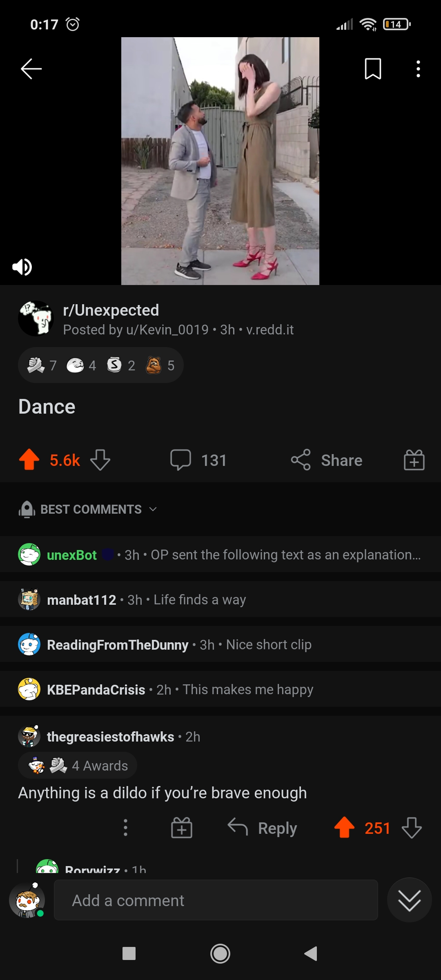Viewport: 441px width, 980px height.
Task: Type in the Add a comment field
Action: [x=216, y=900]
